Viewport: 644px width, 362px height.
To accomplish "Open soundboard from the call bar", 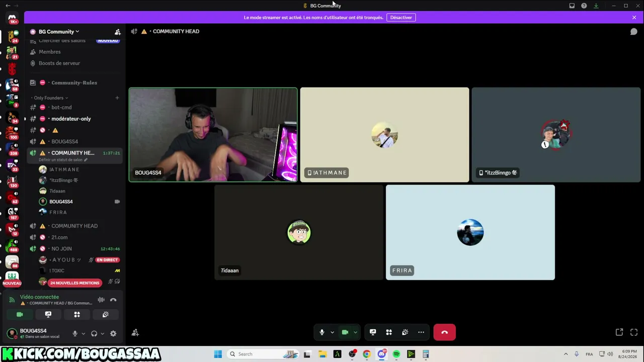I will click(405, 332).
